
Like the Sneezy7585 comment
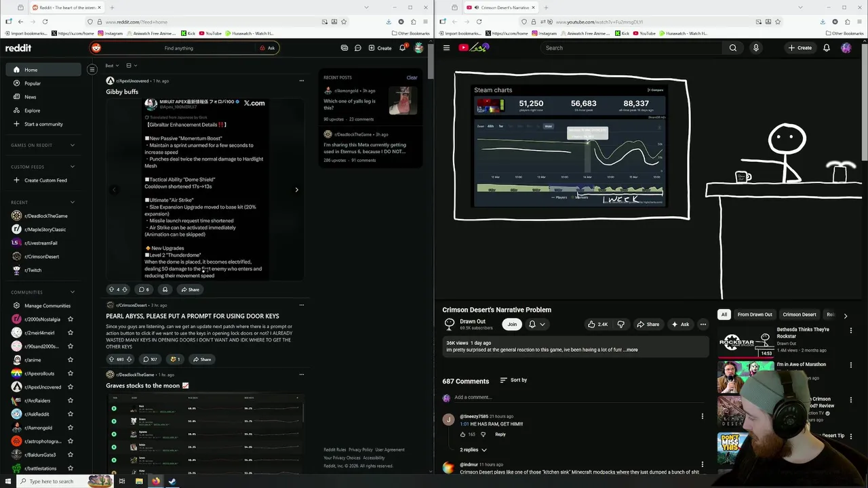[x=463, y=434]
